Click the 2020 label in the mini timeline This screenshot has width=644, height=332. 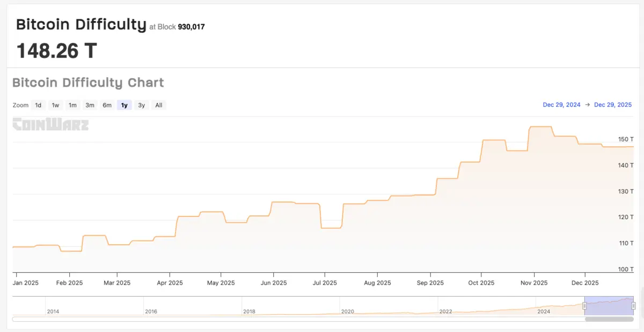348,311
